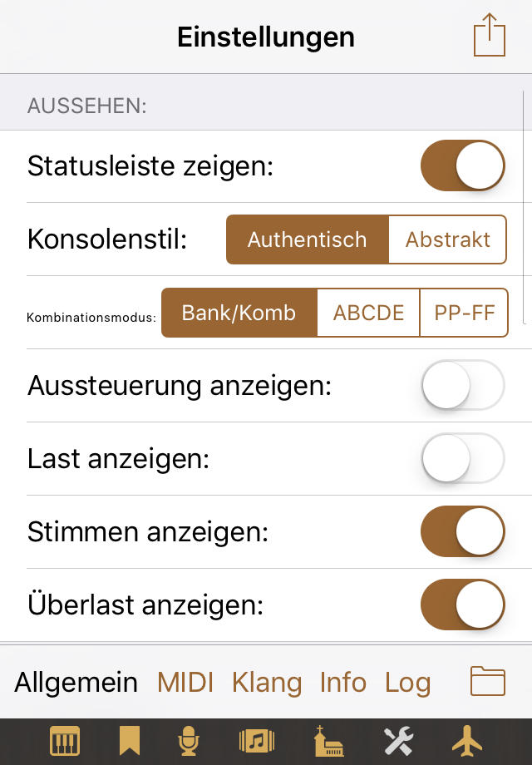Tap the share icon in header
Viewport: 532px width, 765px height.
490,37
